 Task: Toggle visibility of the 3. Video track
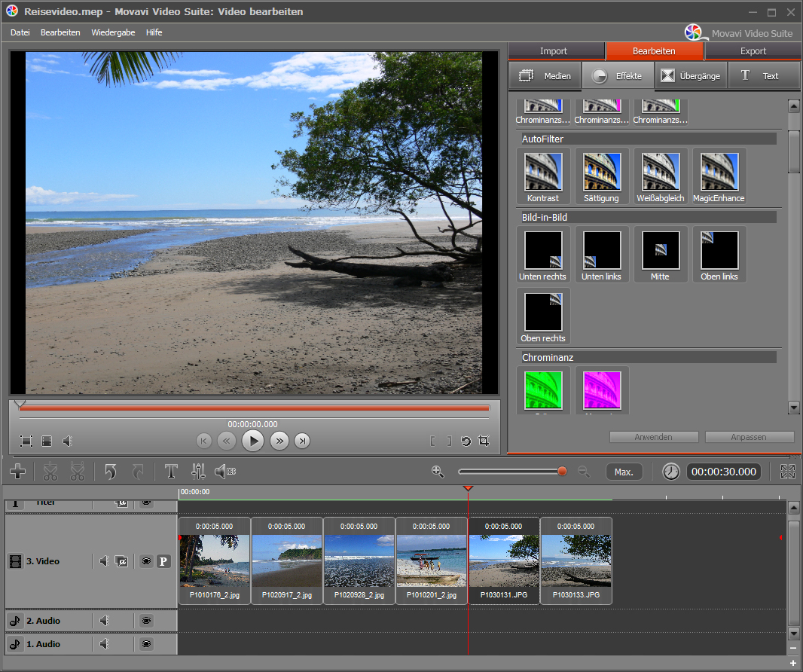pos(146,561)
